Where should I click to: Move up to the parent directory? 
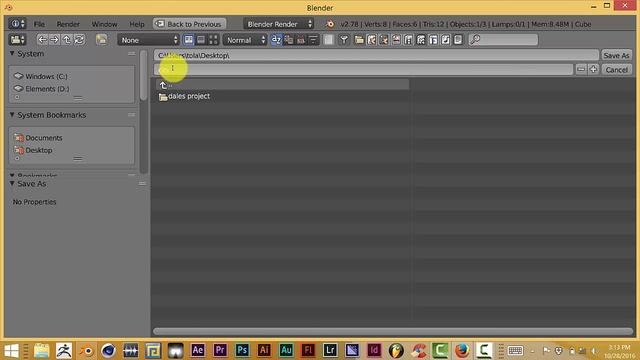click(67, 40)
